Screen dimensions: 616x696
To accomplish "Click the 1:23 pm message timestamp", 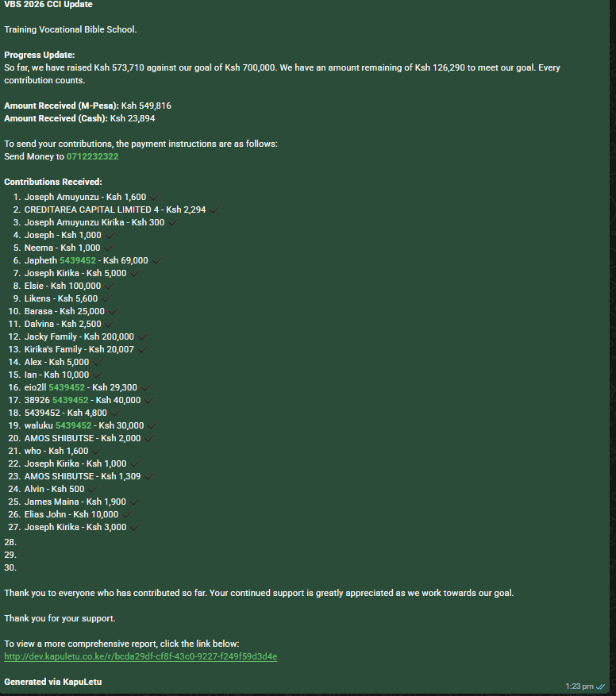I will (579, 686).
